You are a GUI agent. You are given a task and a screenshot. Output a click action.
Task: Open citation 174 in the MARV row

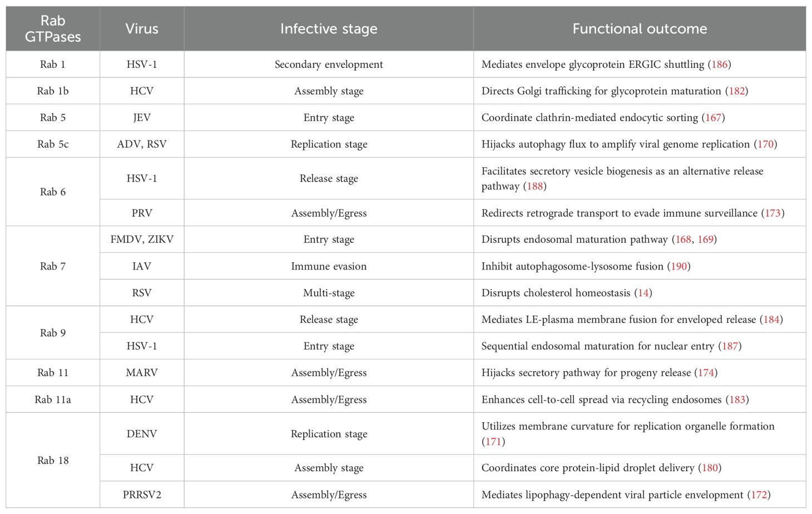706,373
